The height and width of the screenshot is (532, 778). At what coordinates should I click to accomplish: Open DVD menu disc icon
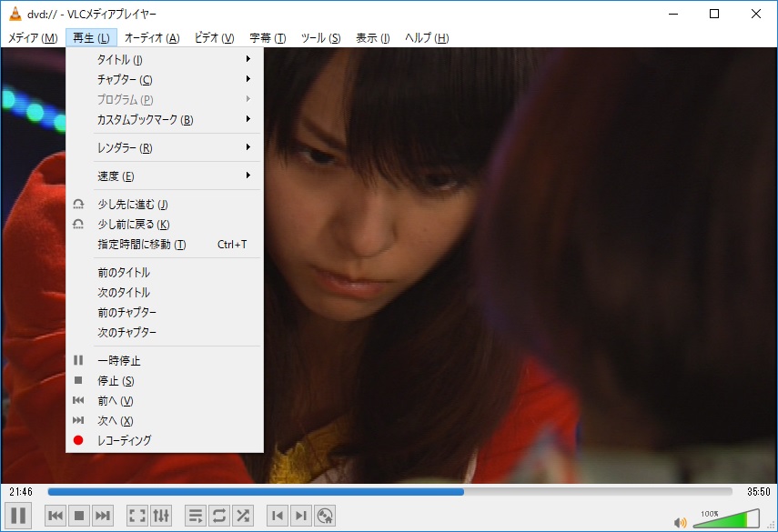click(325, 516)
